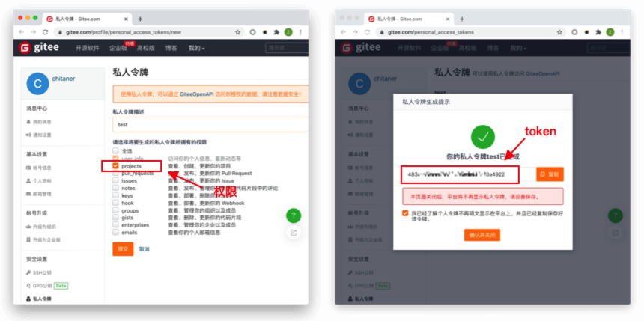The image size is (644, 321).
Task: Open GiteeOpenAPI link in orange notice
Action: point(196,94)
